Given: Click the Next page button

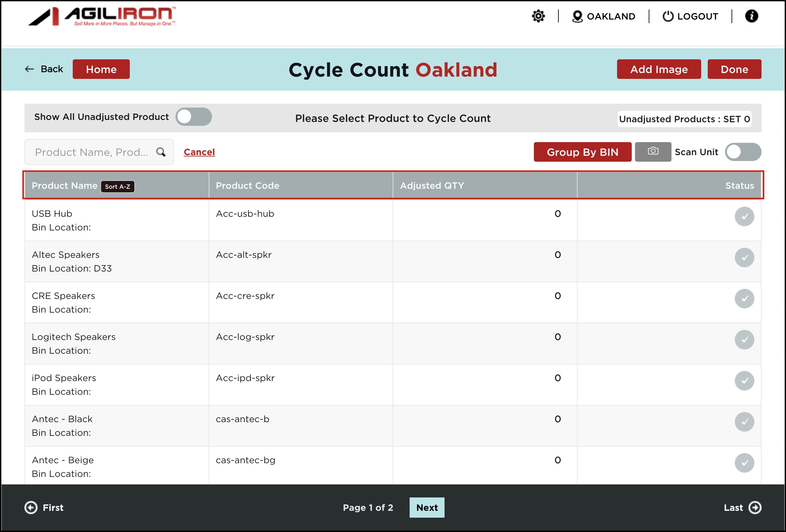Looking at the screenshot, I should tap(427, 507).
